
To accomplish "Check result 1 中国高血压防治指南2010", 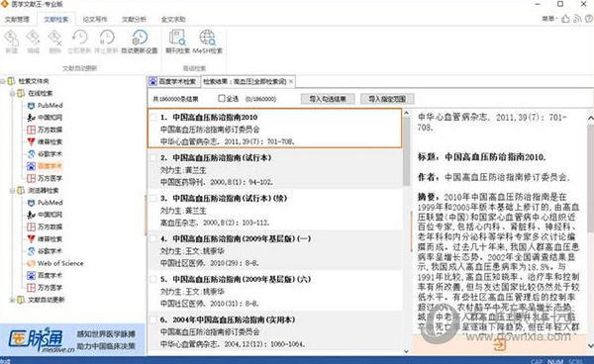I will [153, 118].
